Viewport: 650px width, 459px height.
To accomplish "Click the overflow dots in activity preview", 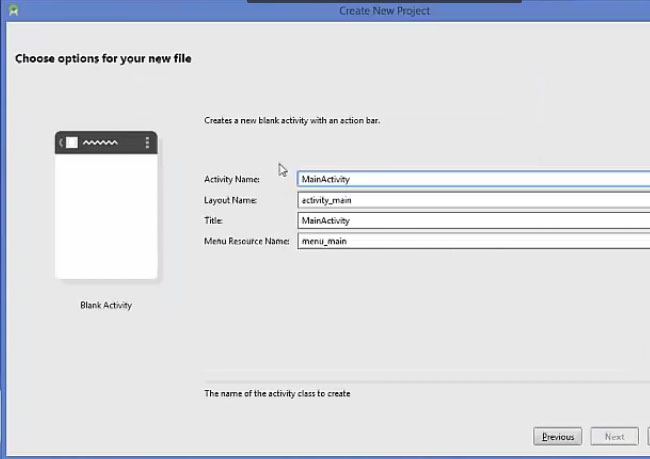I will point(147,143).
